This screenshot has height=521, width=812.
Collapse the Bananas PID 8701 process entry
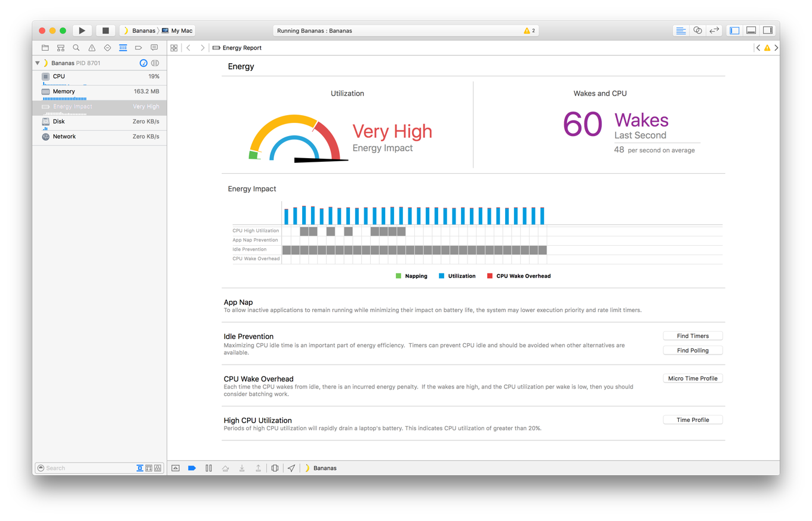point(38,63)
